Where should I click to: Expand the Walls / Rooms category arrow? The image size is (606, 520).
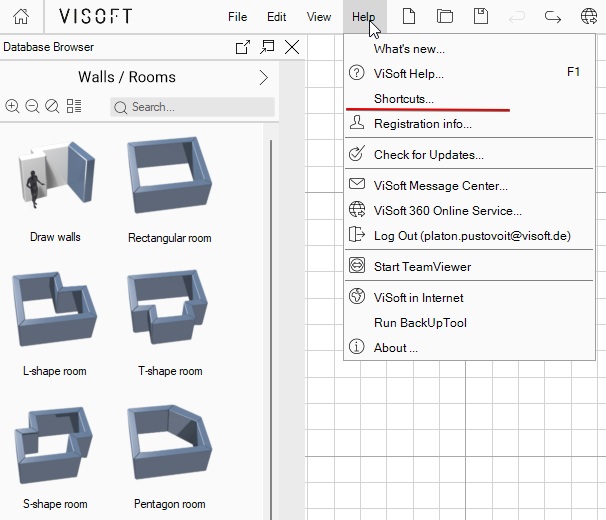(264, 78)
